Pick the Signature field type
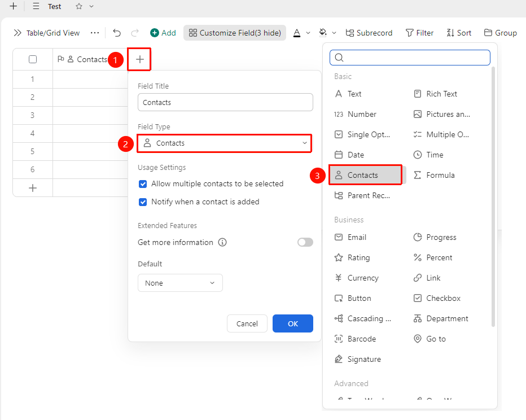 pos(358,359)
